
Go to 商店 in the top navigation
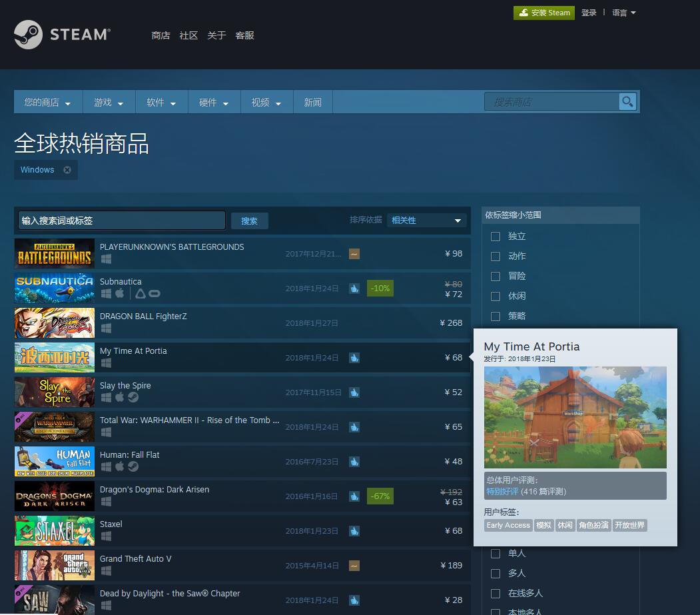click(x=161, y=35)
